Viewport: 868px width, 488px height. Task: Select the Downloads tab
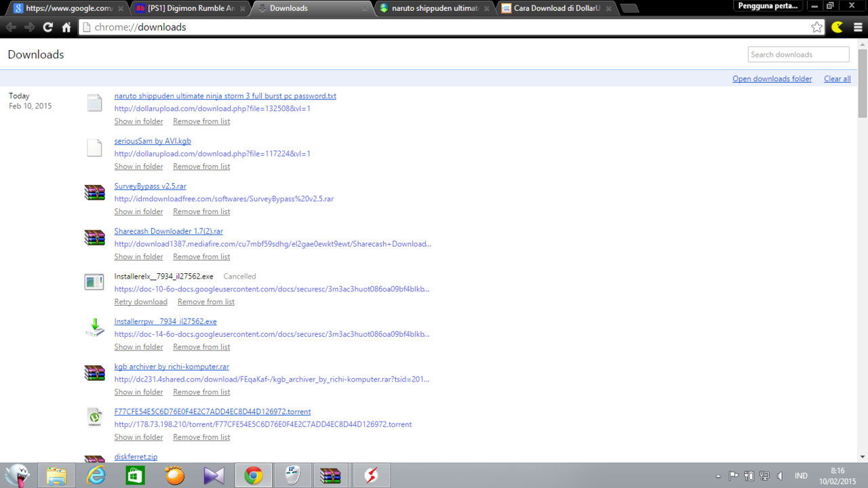pyautogui.click(x=313, y=8)
